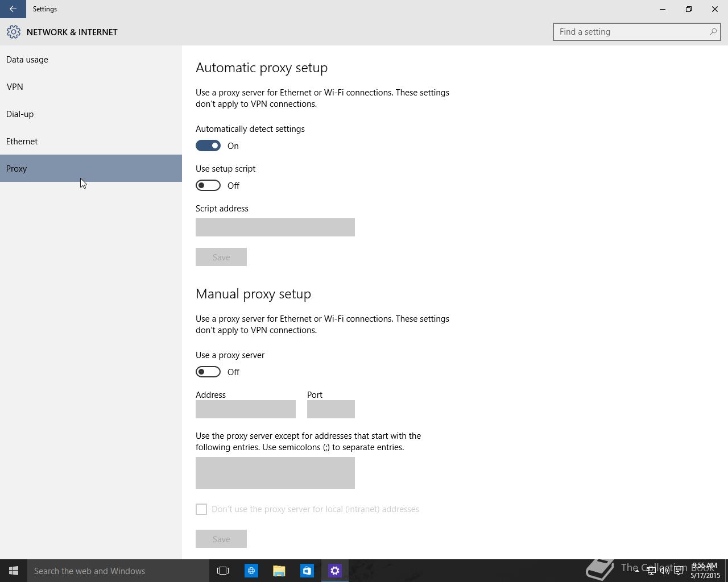Viewport: 728px width, 582px height.
Task: Open the volume tray icon
Action: (x=664, y=571)
